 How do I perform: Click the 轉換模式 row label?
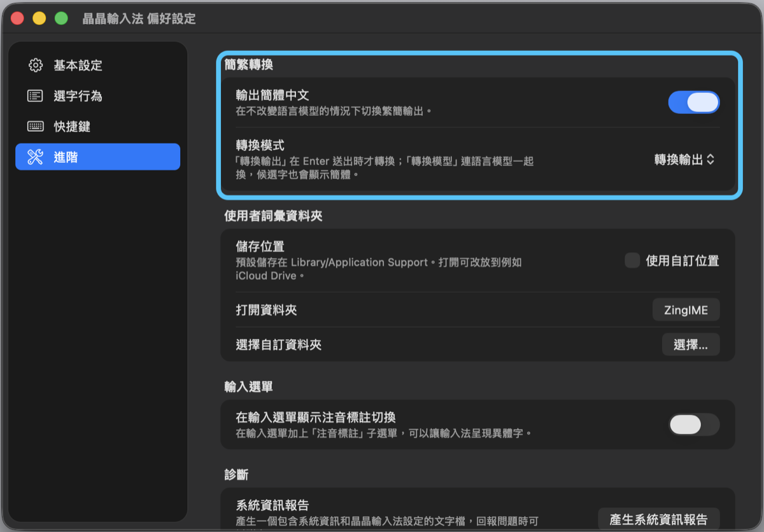[260, 145]
